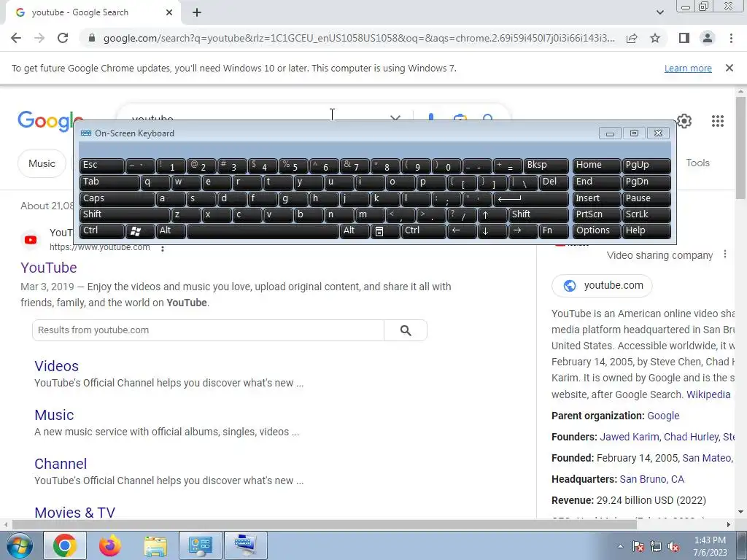Open the Chrome profile avatar
Image resolution: width=747 pixels, height=560 pixels.
708,38
